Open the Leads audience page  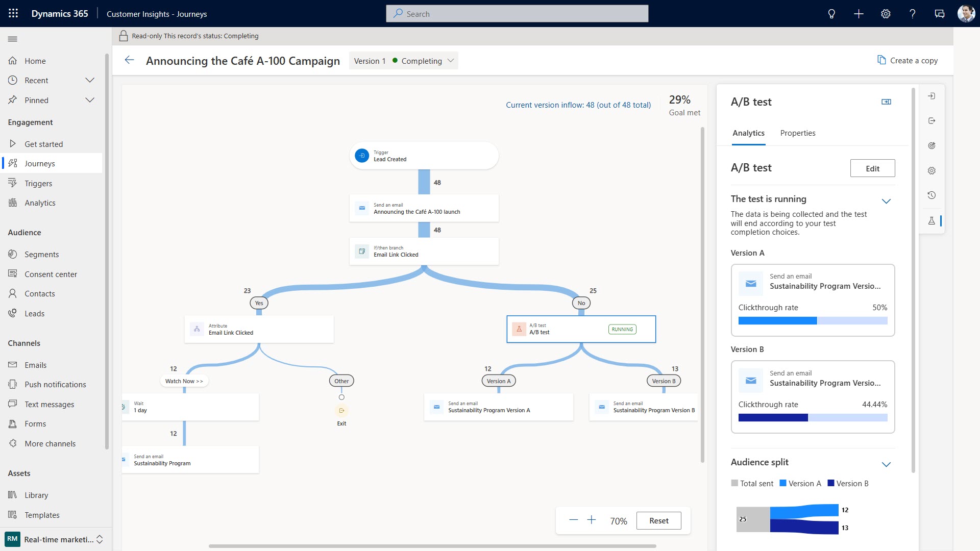34,313
